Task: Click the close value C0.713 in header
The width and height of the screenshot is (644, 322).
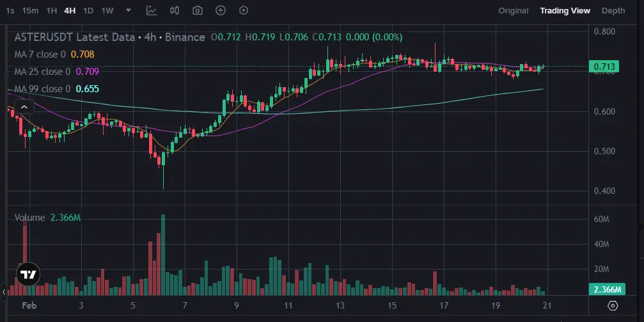Action: click(327, 37)
